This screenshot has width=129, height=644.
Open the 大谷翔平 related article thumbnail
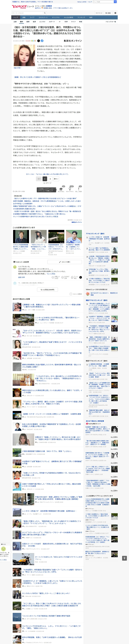pyautogui.click(x=74, y=236)
